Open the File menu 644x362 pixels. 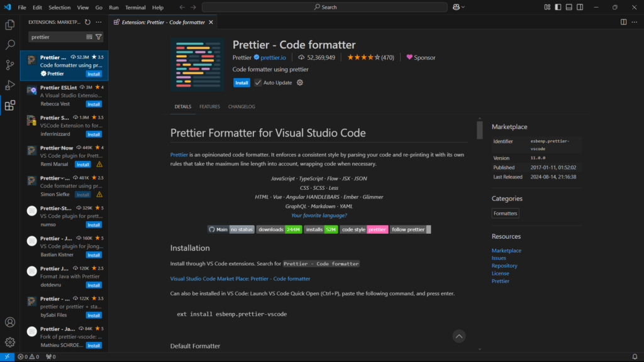click(22, 8)
